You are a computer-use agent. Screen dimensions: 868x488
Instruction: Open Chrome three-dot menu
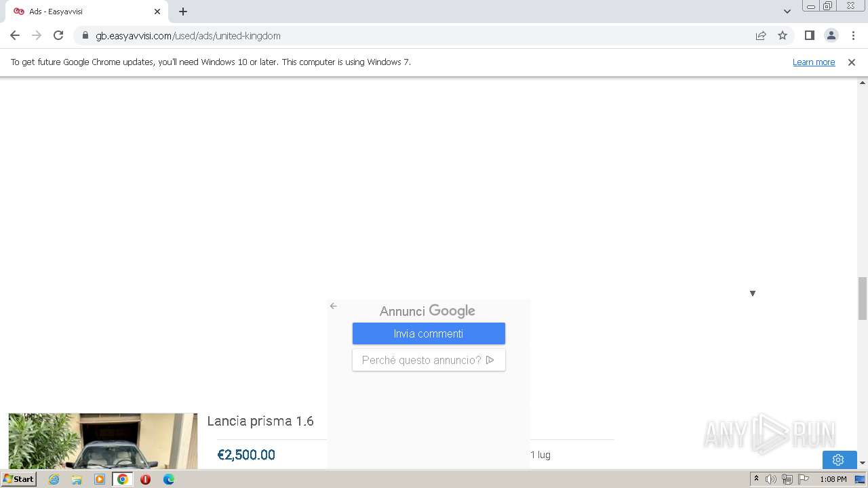tap(853, 35)
